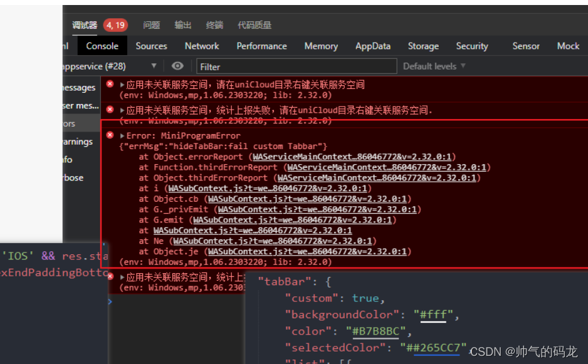Open the Mock panel
Image resolution: width=588 pixels, height=364 pixels.
(568, 46)
